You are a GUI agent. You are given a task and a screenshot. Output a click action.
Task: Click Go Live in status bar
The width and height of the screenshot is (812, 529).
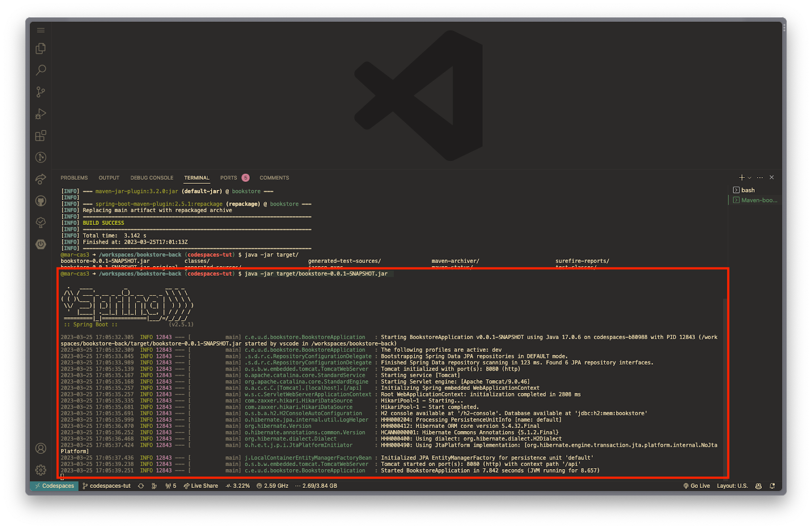coord(697,486)
